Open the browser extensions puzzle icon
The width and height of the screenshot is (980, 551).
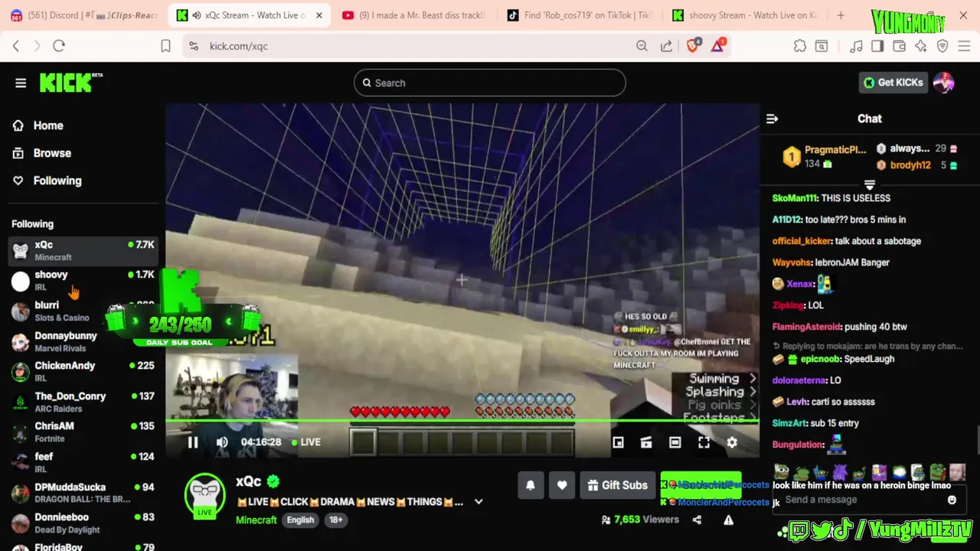point(800,46)
